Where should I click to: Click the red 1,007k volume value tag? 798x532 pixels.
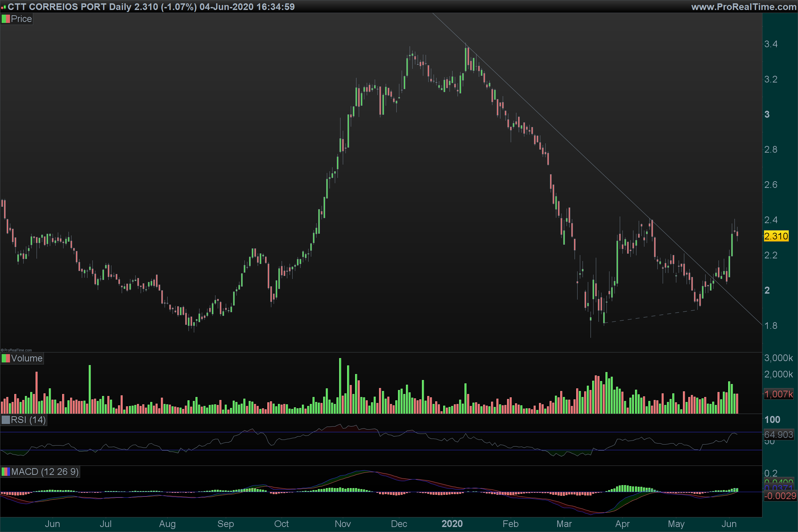pos(778,394)
